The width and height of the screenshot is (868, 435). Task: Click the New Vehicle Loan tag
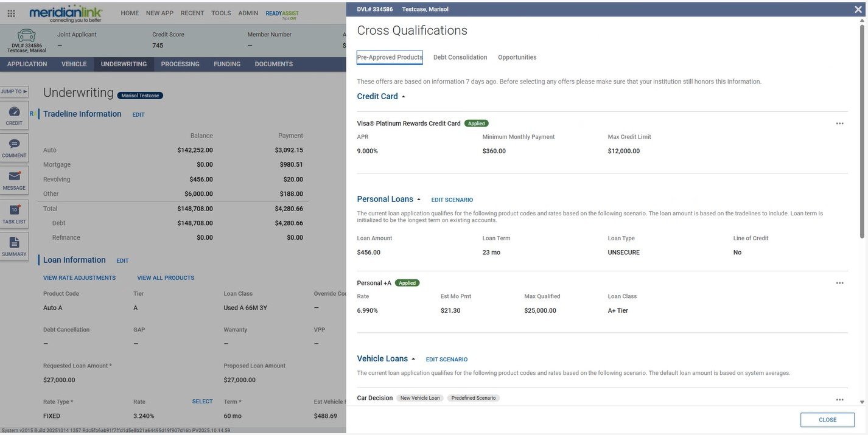click(420, 398)
